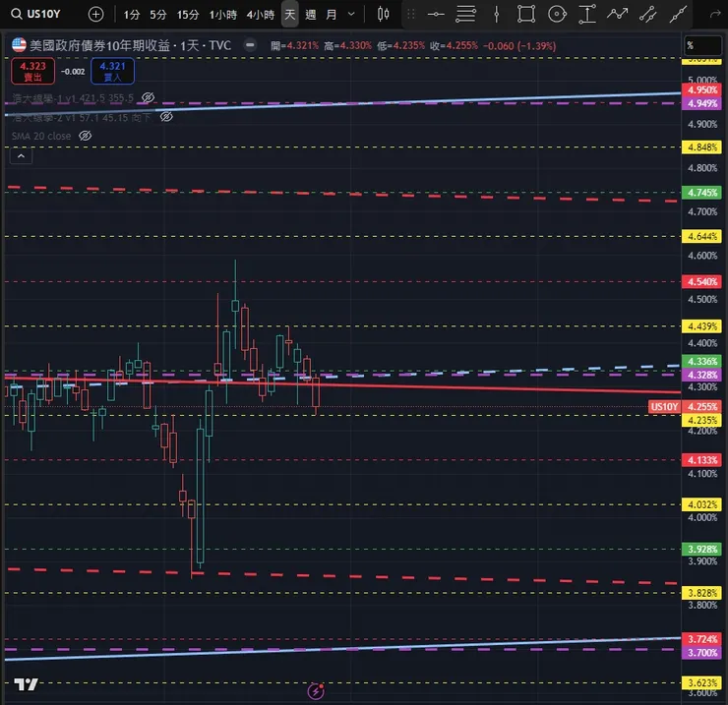Viewport: 728px width, 705px height.
Task: Switch to 5分 timeframe
Action: coord(157,15)
